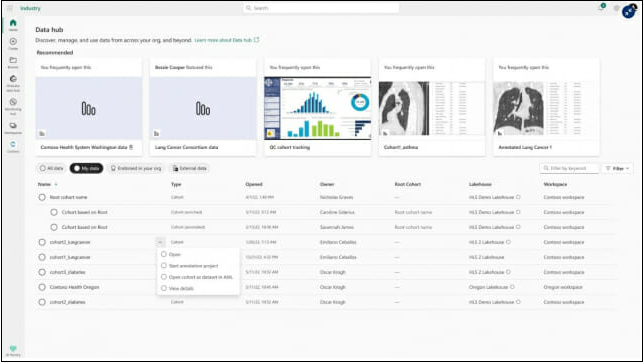Click Endorsed in your org badge icon
This screenshot has width=644, height=363.
coord(113,168)
